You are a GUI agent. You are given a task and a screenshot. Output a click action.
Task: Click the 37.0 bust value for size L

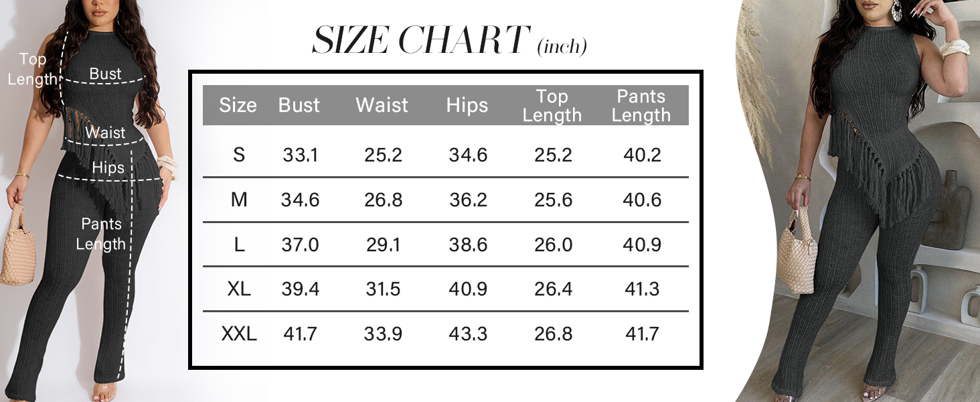click(x=300, y=245)
